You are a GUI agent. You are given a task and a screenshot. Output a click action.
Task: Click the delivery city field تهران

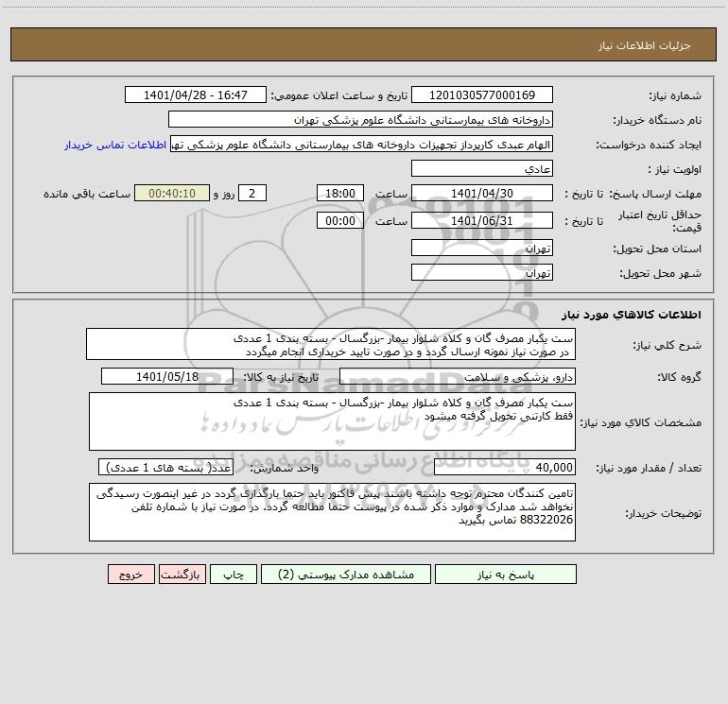[482, 272]
